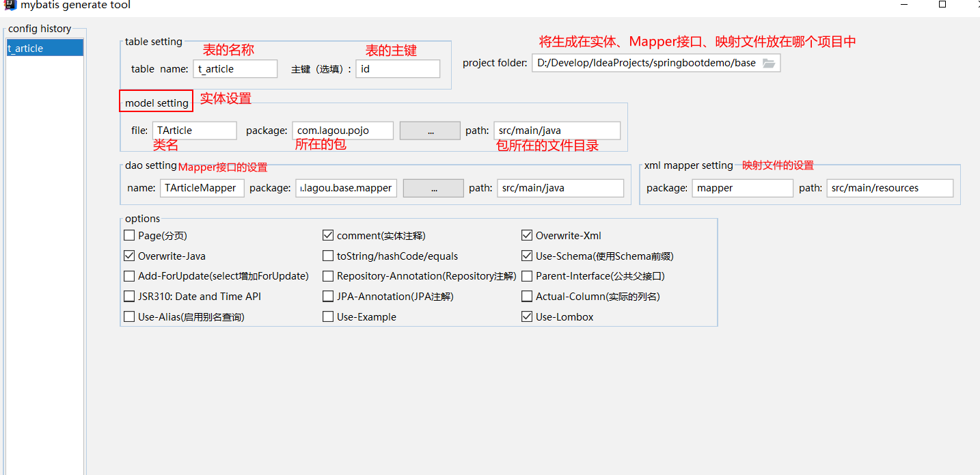Enable the Use-Example option
This screenshot has height=475, width=980.
328,317
